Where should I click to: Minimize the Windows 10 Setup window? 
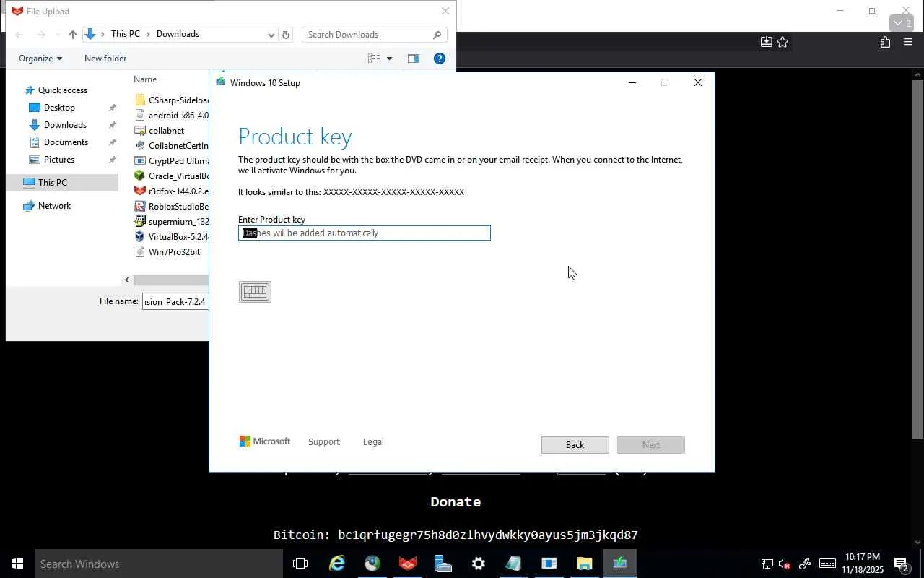pyautogui.click(x=632, y=83)
